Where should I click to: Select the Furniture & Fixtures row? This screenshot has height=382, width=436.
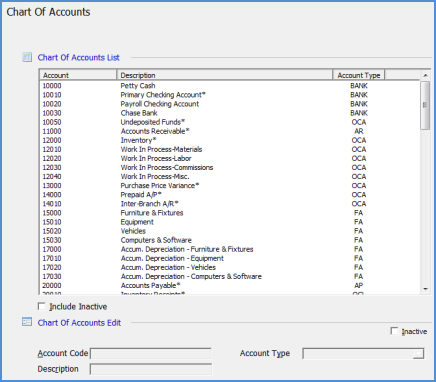pos(230,213)
